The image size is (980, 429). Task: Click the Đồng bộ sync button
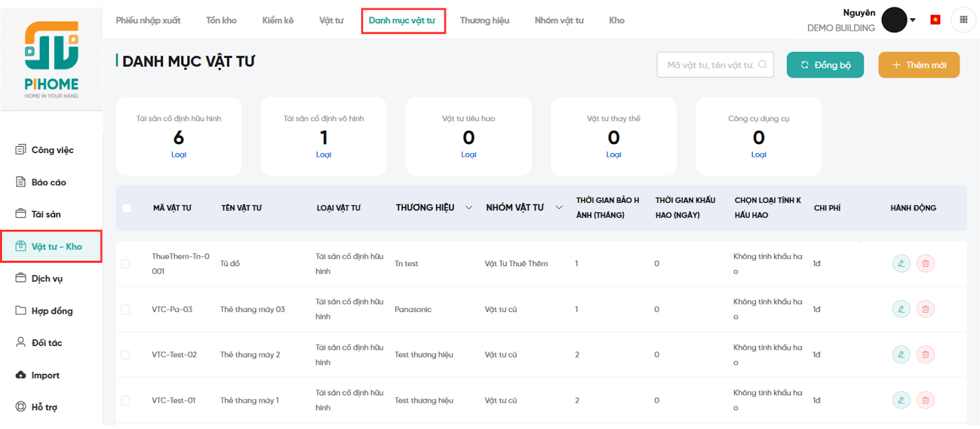pos(825,65)
